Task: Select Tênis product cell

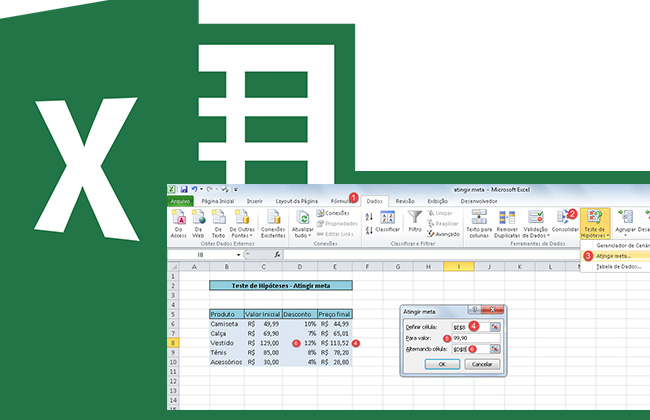Action: [227, 352]
